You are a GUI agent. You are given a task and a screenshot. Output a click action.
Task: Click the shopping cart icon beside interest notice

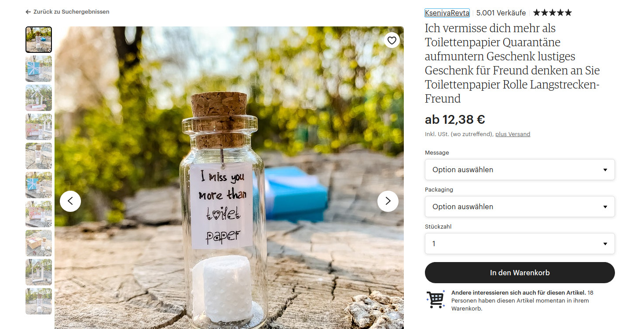click(435, 299)
